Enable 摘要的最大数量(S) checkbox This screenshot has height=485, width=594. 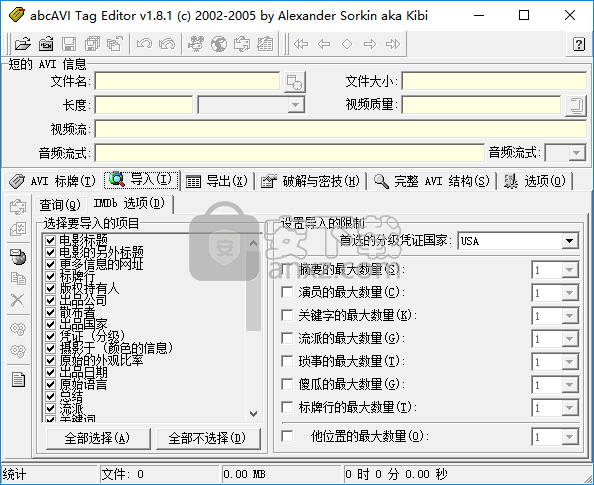pos(287,269)
